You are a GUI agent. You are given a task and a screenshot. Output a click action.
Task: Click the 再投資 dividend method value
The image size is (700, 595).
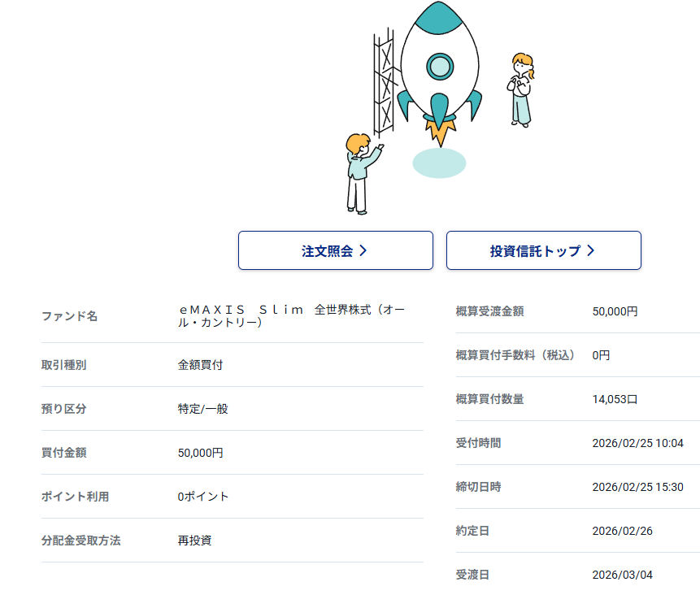coord(194,541)
